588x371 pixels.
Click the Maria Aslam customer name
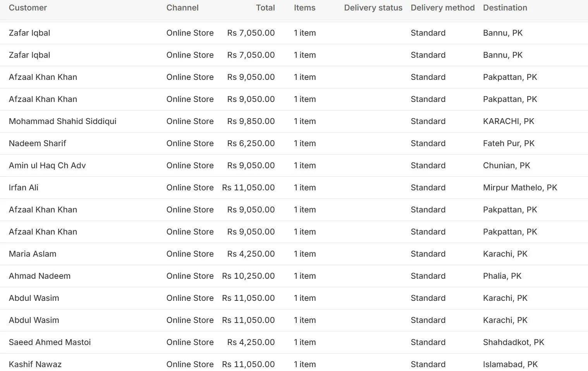33,254
